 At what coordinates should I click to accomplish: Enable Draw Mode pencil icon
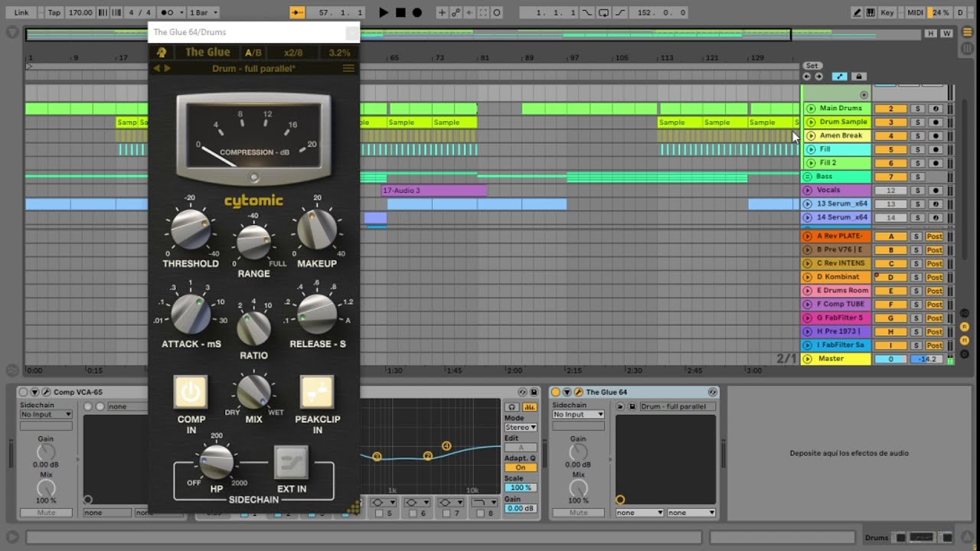point(858,12)
